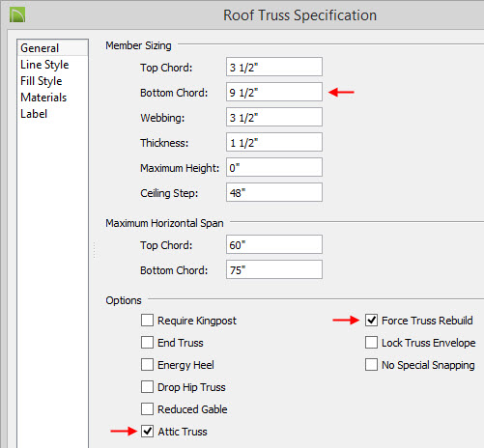Click the Webbing size field
Image resolution: width=484 pixels, height=448 pixels.
[x=274, y=117]
